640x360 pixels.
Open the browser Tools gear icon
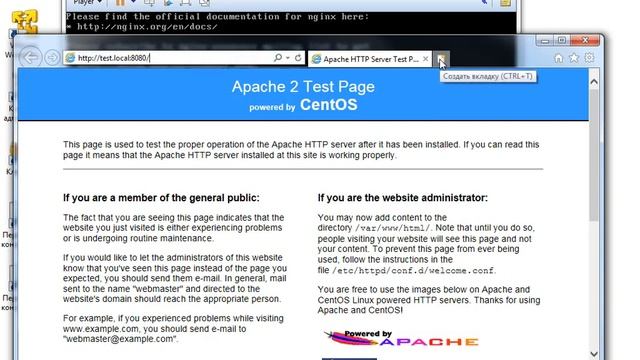coord(589,58)
